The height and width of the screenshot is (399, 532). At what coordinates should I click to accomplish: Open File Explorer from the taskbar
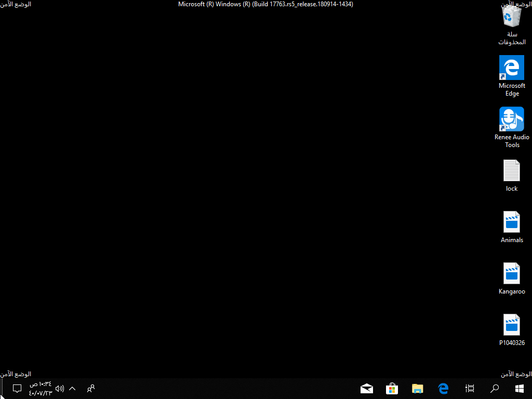click(x=418, y=389)
